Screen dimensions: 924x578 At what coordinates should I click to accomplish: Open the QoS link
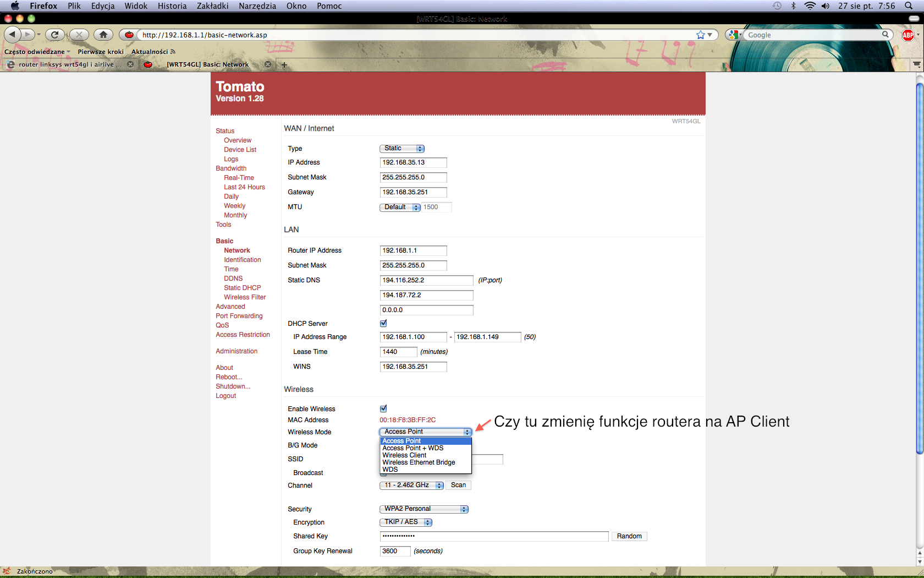tap(222, 325)
